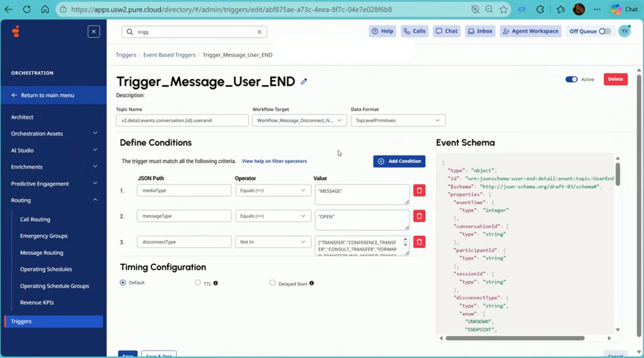
Task: Open the Workflow Target dropdown
Action: coord(299,120)
